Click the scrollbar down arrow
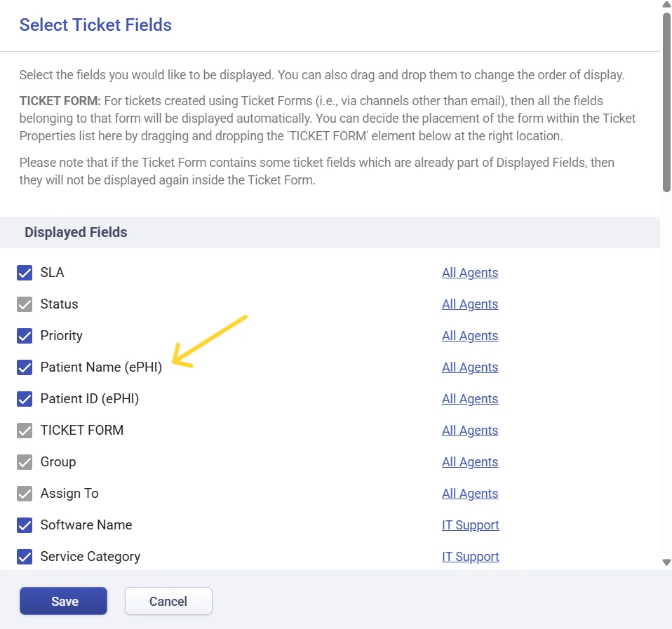Screen dimensions: 672x629 666,562
